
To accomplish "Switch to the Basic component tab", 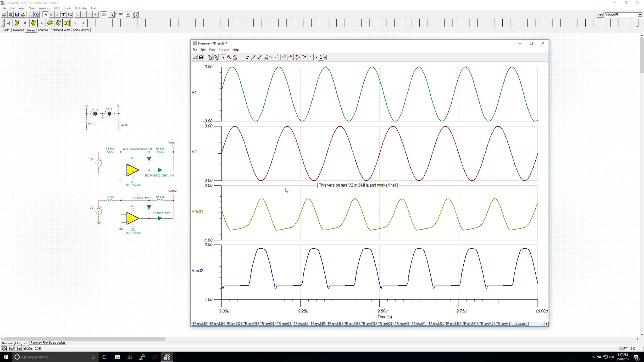I will [6, 30].
